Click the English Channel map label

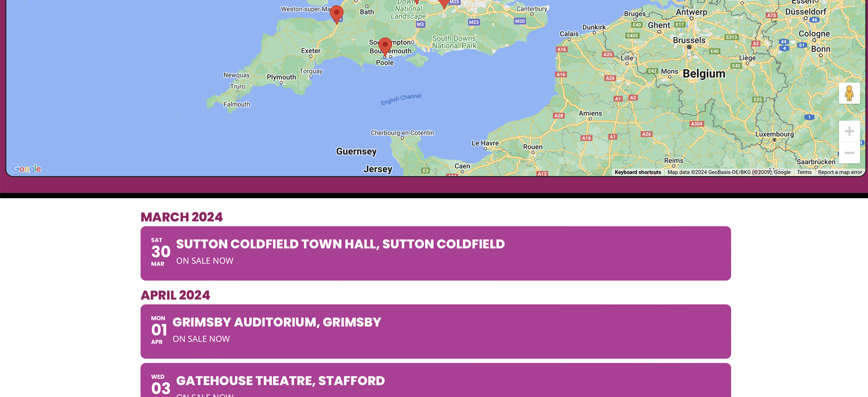[401, 99]
